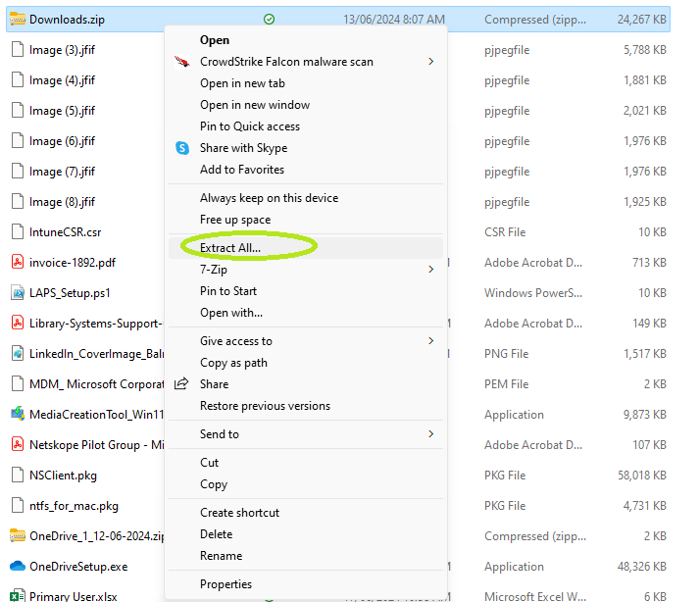Expand the 7-Zip submenu arrow
Viewport: 700px width, 602px height.
(430, 269)
